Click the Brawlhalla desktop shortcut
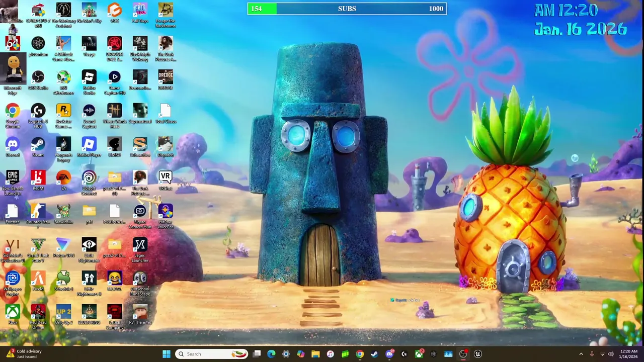 coord(63,215)
